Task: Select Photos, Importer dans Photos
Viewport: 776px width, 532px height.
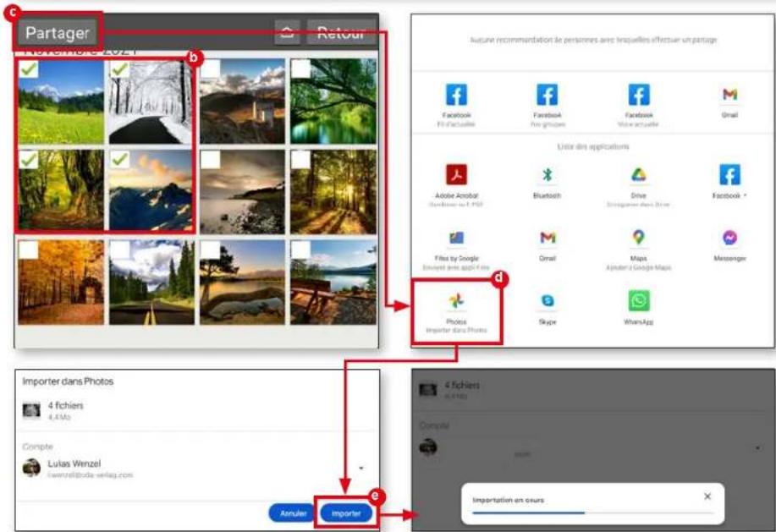Action: 456,312
